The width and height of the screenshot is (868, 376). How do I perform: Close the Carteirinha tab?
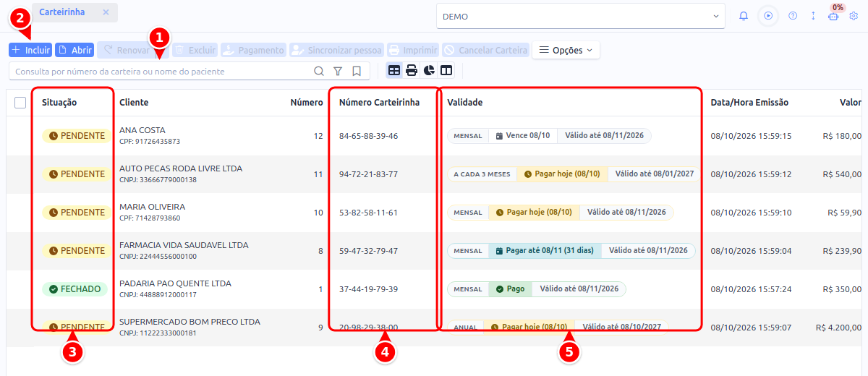coord(106,12)
